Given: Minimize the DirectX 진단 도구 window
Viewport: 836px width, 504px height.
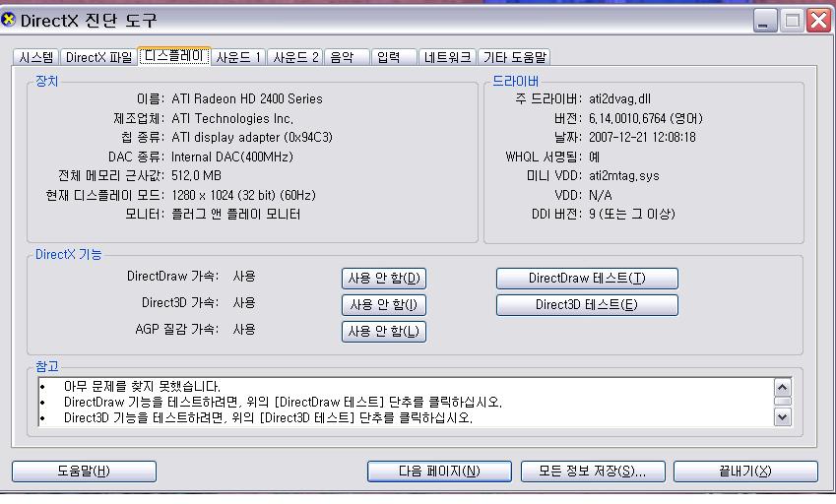Looking at the screenshot, I should pos(764,22).
